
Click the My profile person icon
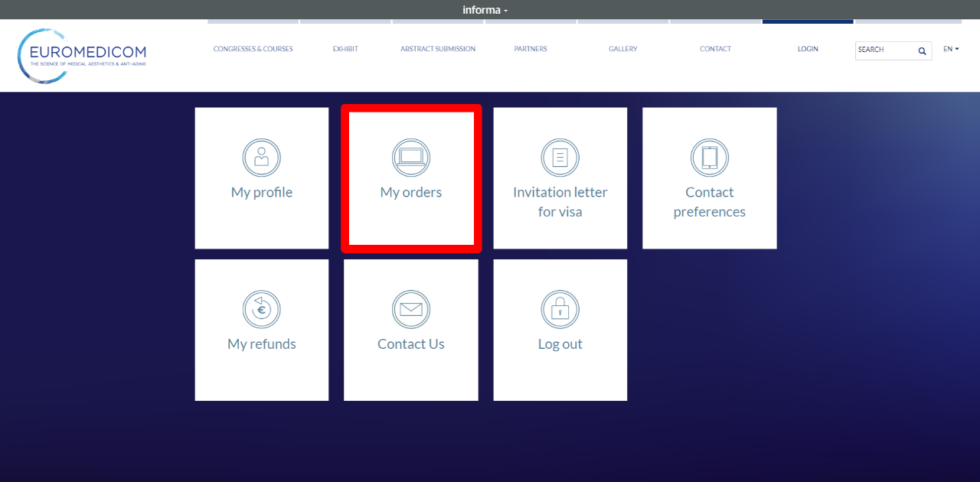(x=262, y=158)
